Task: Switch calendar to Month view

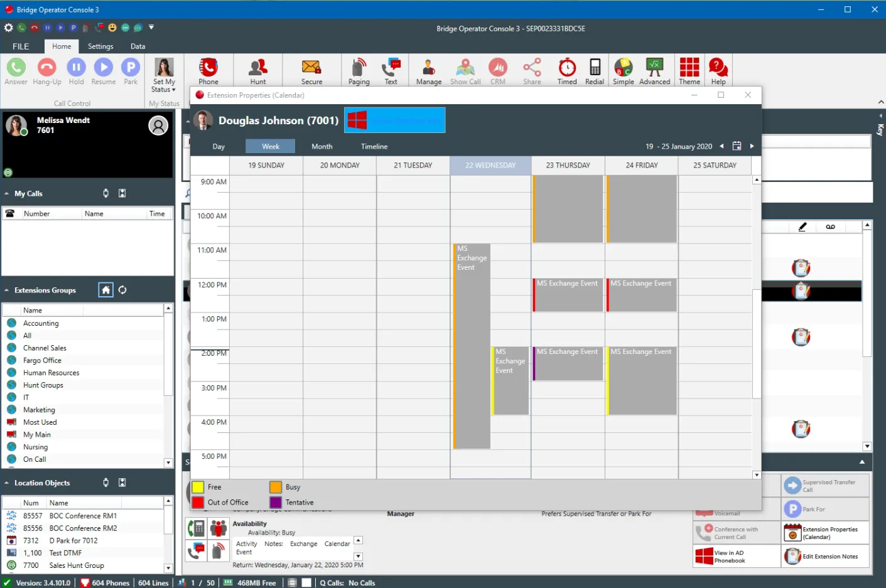Action: point(321,146)
